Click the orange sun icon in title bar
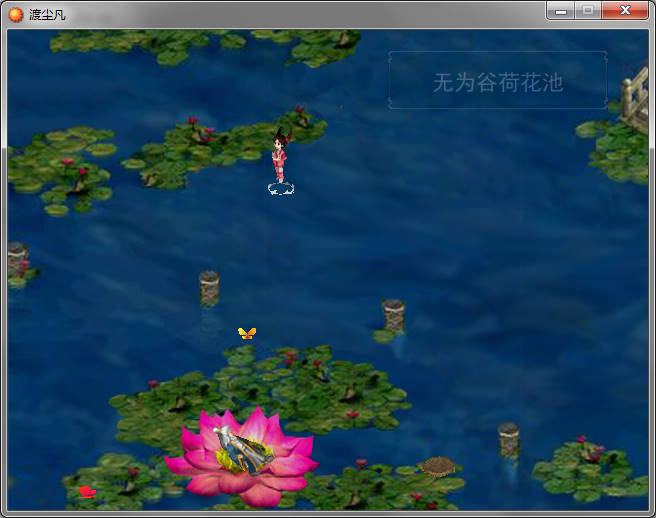Image resolution: width=656 pixels, height=518 pixels. [15, 15]
